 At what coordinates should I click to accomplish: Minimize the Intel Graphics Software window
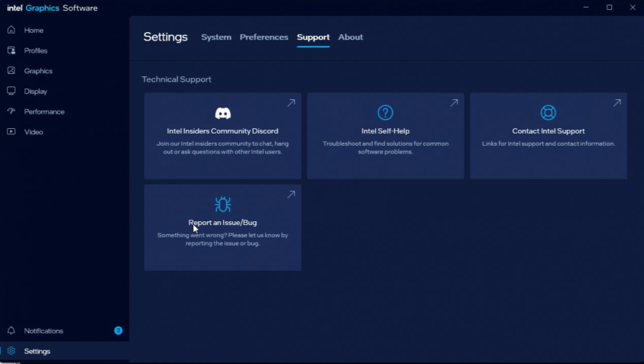point(586,8)
